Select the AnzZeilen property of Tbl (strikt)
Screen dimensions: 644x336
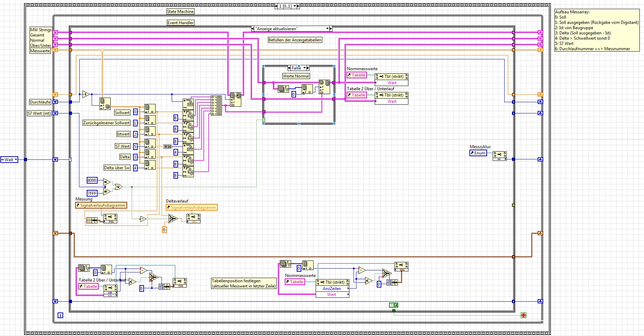click(x=332, y=289)
